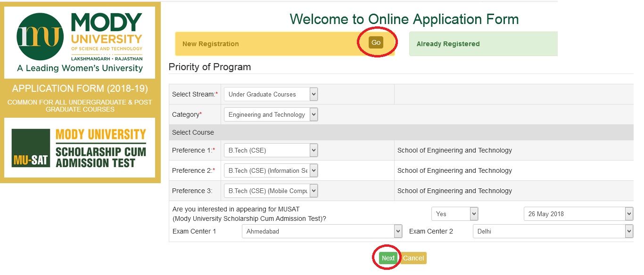The image size is (644, 275).
Task: Expand the Category dropdown
Action: 271,114
